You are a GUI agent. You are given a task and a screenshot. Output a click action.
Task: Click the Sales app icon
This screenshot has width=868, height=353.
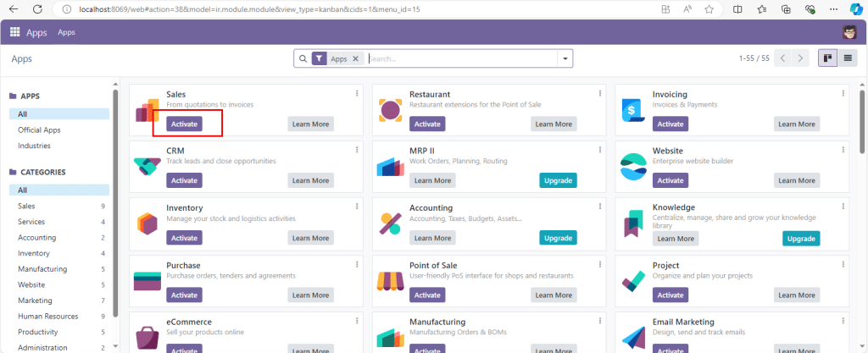click(x=147, y=111)
